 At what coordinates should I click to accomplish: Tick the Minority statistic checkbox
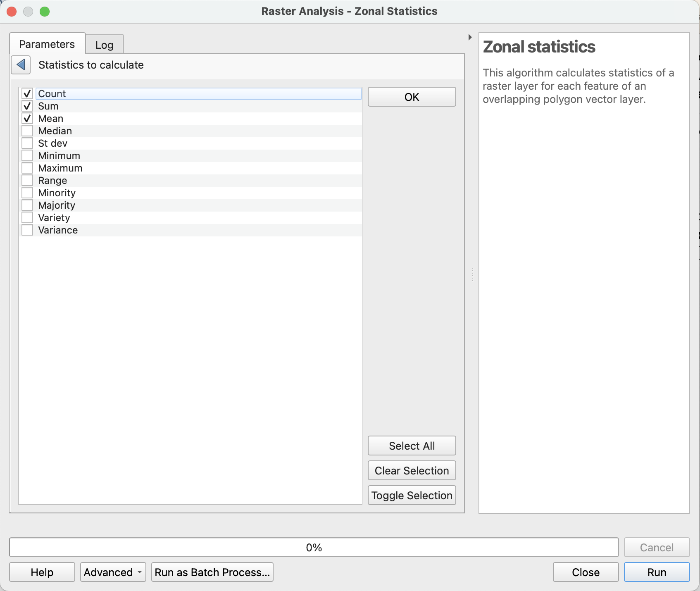point(27,193)
